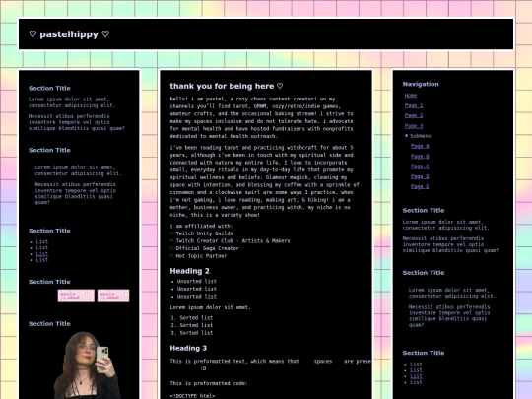The image size is (532, 399).
Task: Click the '3. Sorted list' item
Action: coord(192,333)
